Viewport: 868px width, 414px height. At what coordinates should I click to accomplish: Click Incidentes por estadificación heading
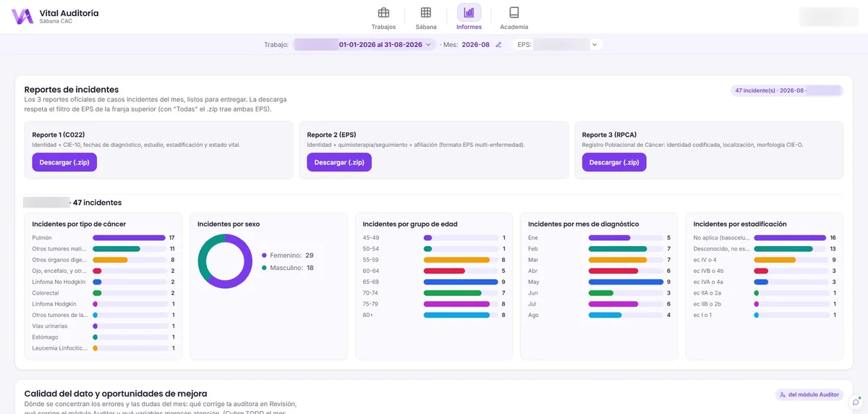[x=740, y=224]
